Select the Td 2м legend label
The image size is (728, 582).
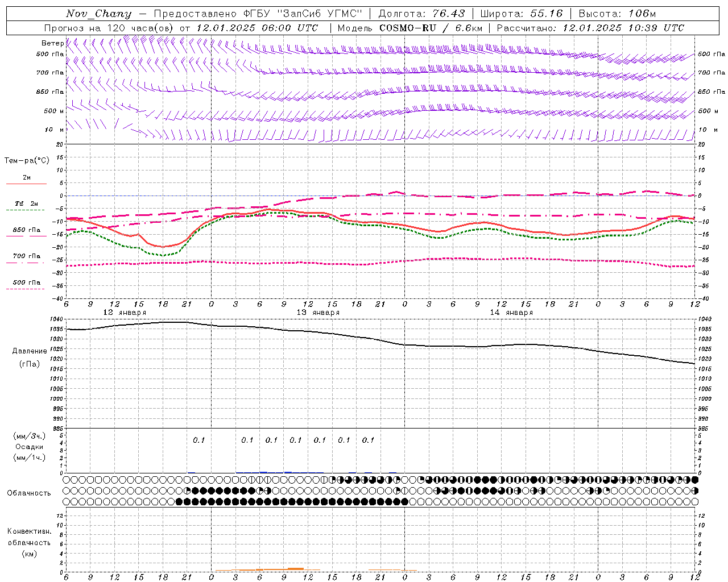[x=26, y=203]
